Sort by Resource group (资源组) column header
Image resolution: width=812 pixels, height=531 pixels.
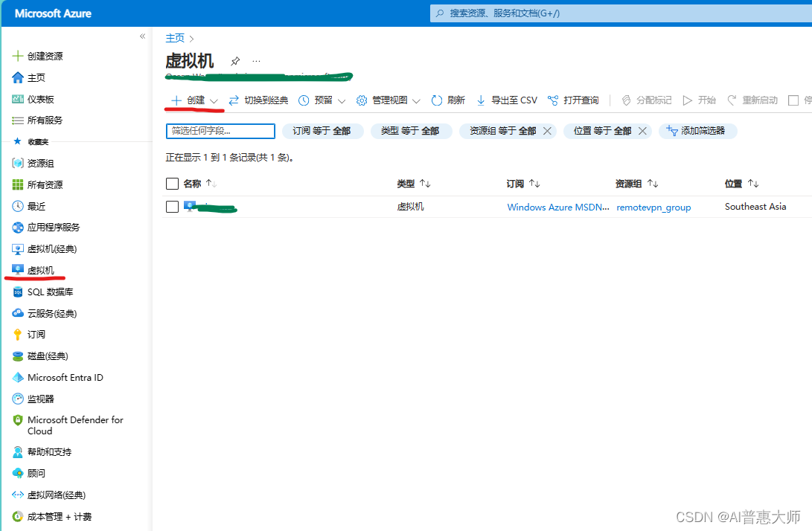[636, 184]
